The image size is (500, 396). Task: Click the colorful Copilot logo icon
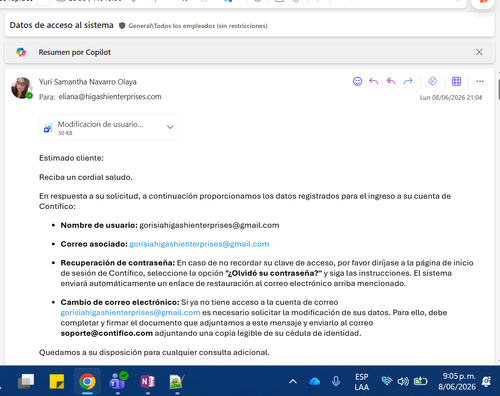click(21, 52)
